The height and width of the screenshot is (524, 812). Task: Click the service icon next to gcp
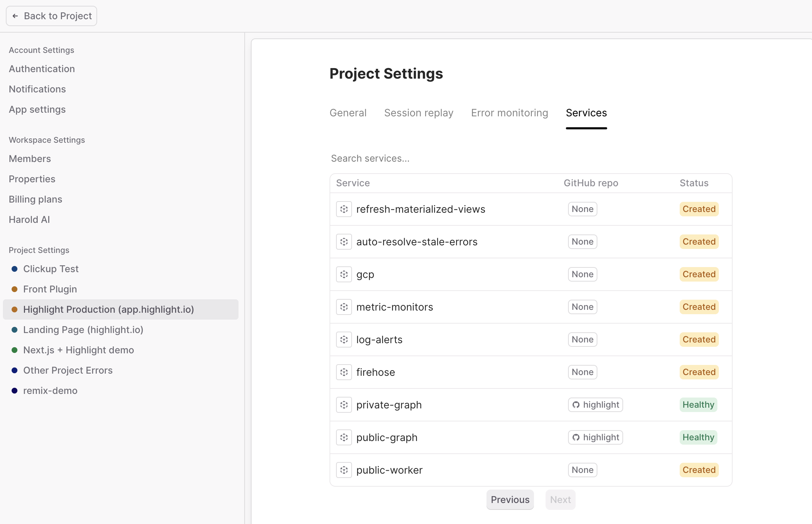(344, 274)
